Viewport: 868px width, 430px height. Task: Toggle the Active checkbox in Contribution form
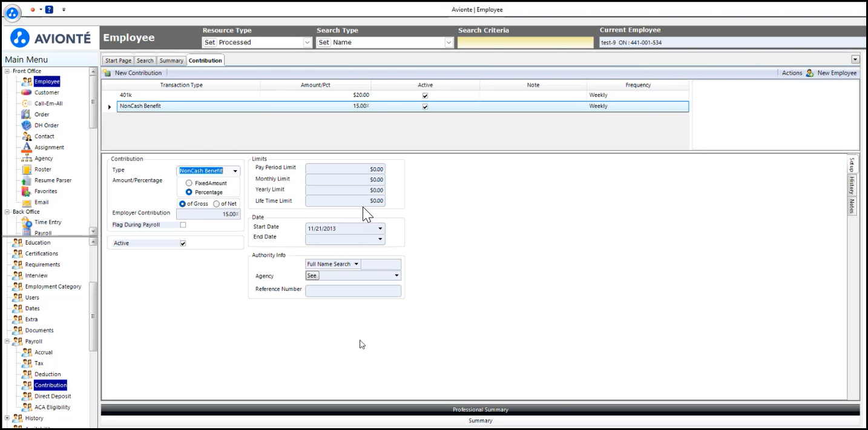[183, 243]
